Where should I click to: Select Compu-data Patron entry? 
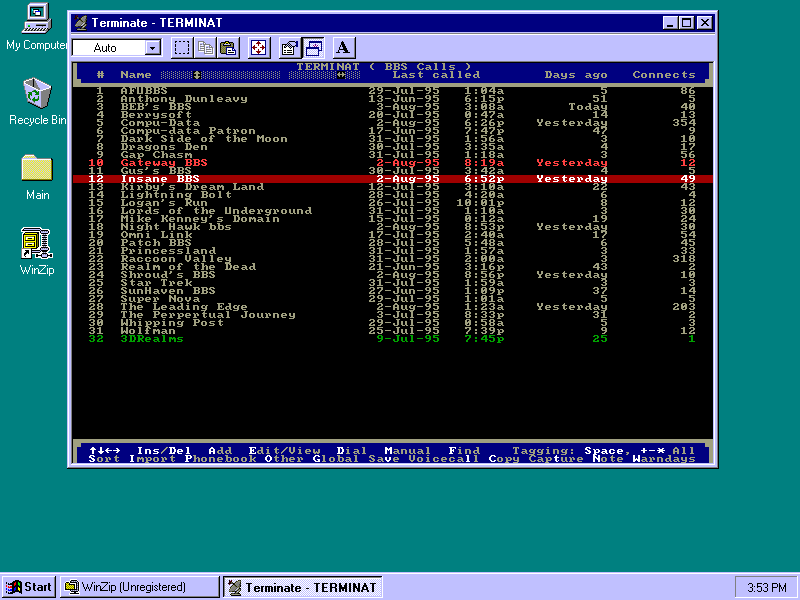393,131
